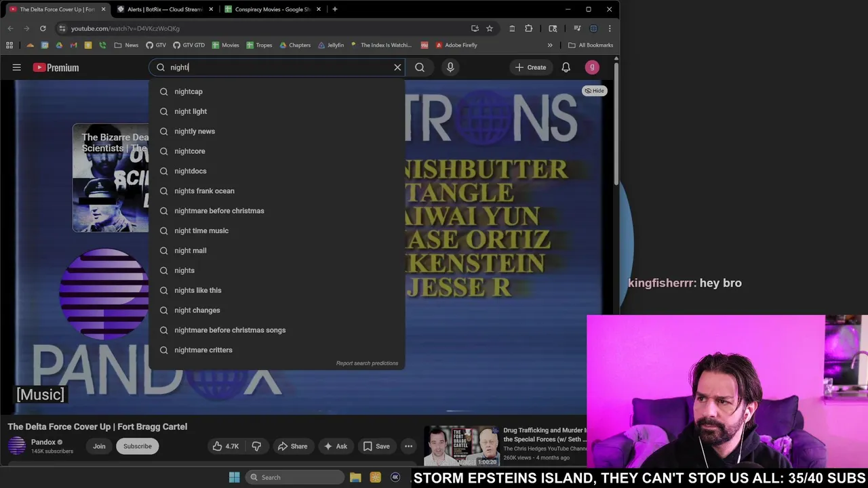This screenshot has height=488, width=868.
Task: Reload the YouTube page
Action: coord(43,28)
